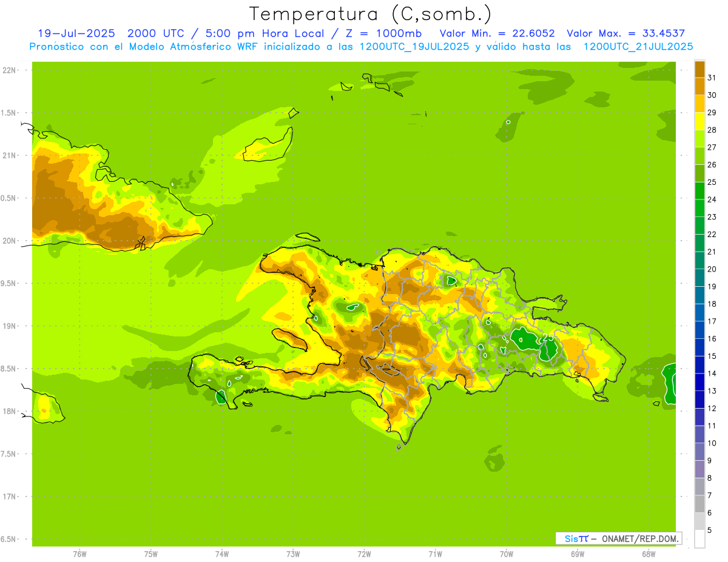The width and height of the screenshot is (728, 562).
Task: Click the "71W" longitude axis label
Action: 436,554
